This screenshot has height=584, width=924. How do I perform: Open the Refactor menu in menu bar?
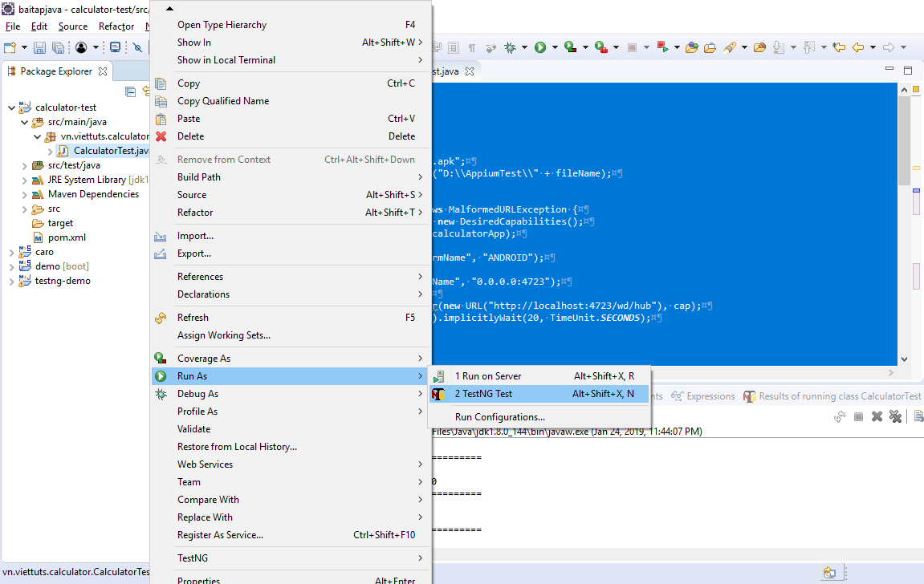(116, 26)
